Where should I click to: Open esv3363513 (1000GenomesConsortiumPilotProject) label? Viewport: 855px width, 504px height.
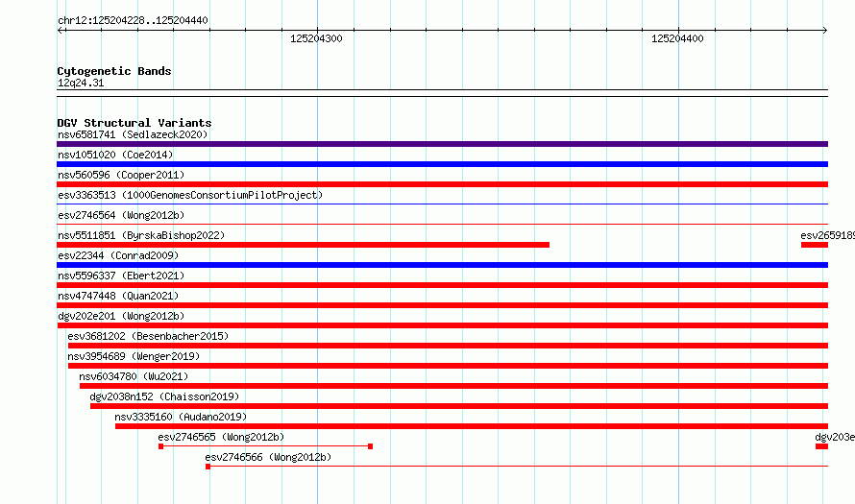coord(190,195)
